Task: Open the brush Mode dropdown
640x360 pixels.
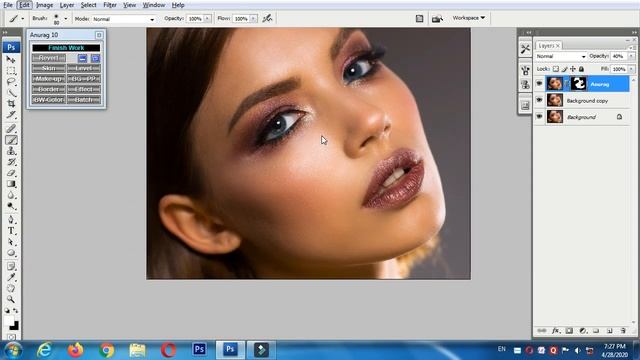Action: [x=124, y=19]
